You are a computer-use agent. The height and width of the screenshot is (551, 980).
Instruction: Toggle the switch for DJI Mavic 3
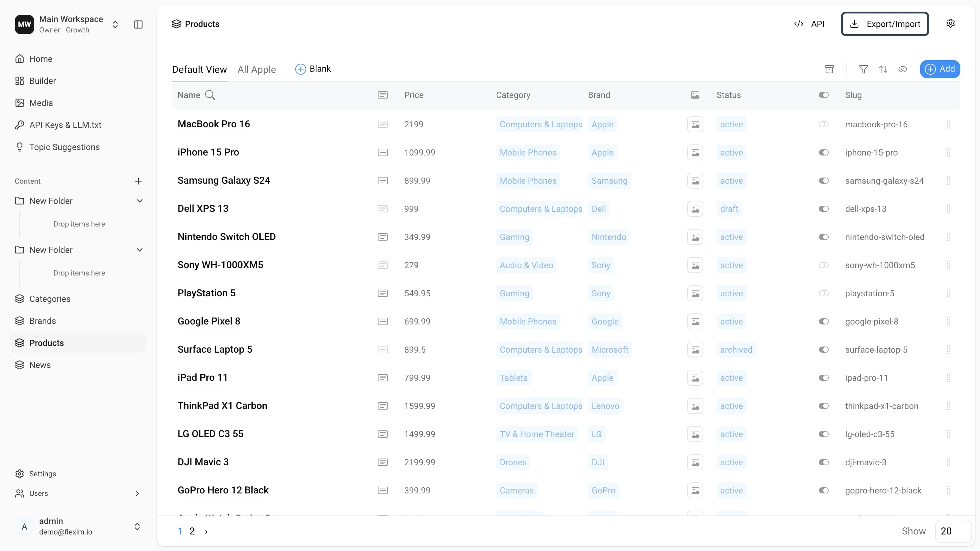tap(824, 462)
